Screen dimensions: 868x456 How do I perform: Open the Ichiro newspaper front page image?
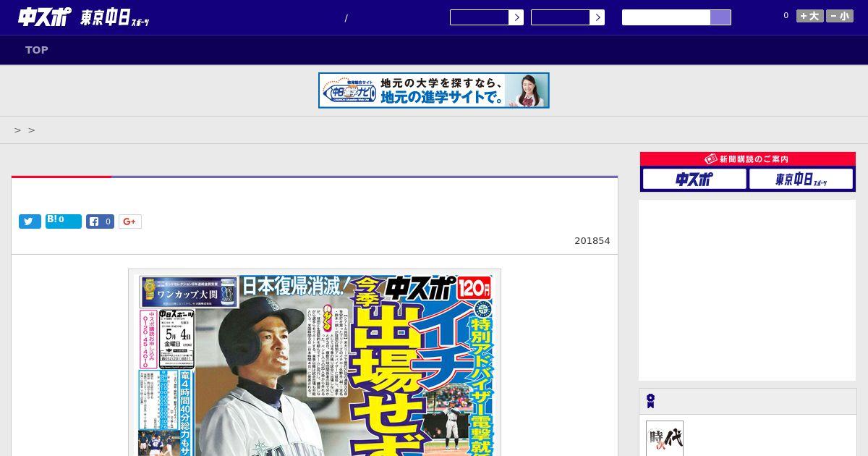coord(315,363)
